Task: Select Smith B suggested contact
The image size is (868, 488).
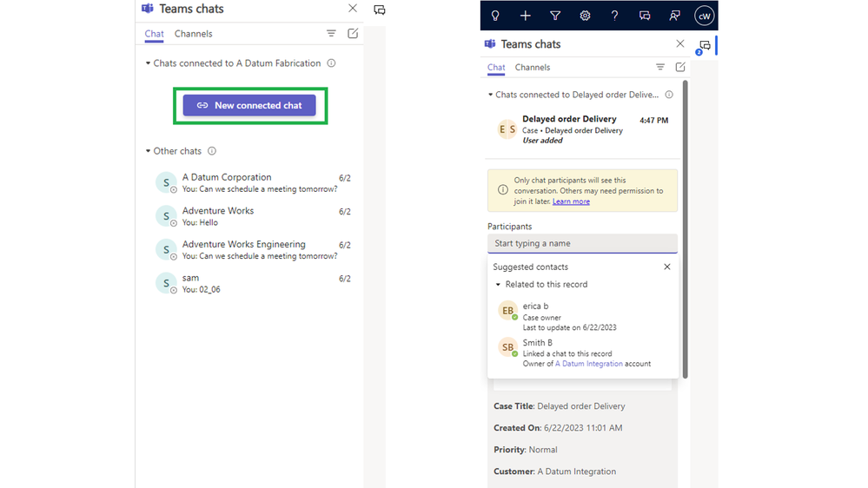Action: click(x=582, y=353)
